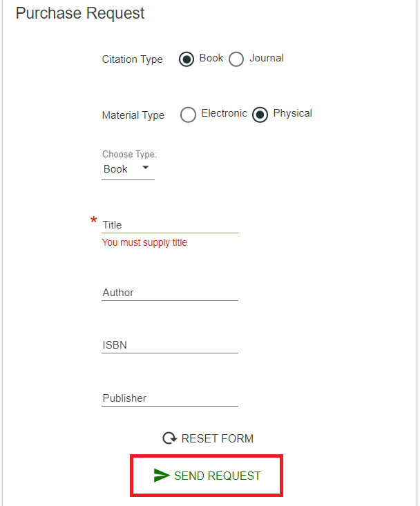Click the Citation Type label
Viewport: 420px width, 506px height.
click(x=132, y=59)
